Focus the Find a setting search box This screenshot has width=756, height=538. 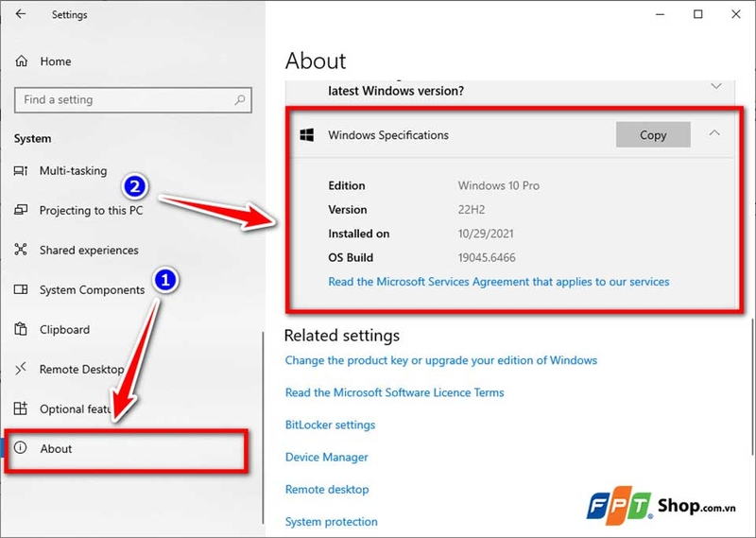click(133, 100)
